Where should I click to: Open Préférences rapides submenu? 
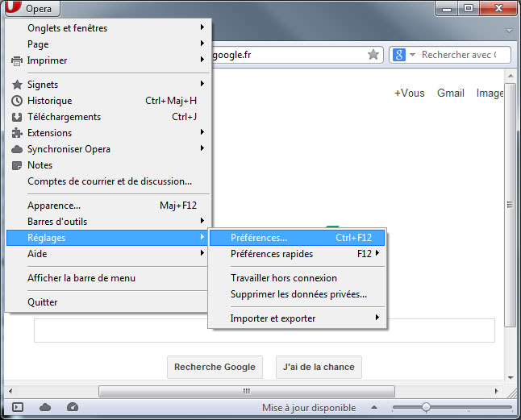point(297,254)
